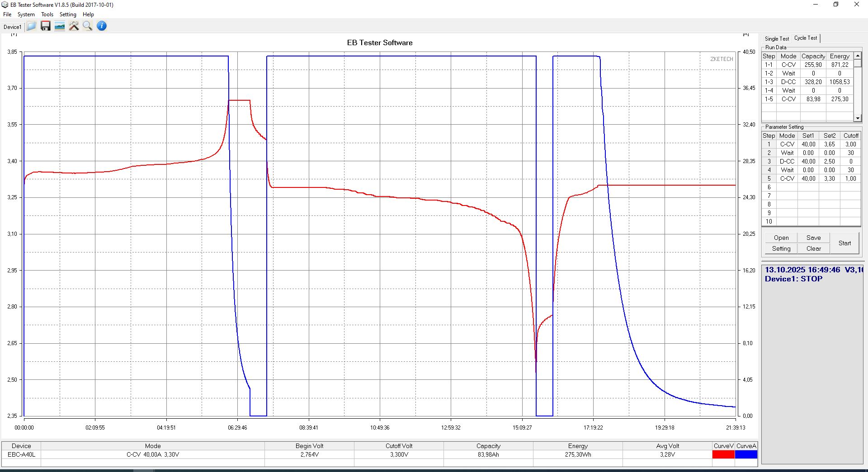The width and height of the screenshot is (868, 472).
Task: Click the blue info icon
Action: click(x=102, y=26)
